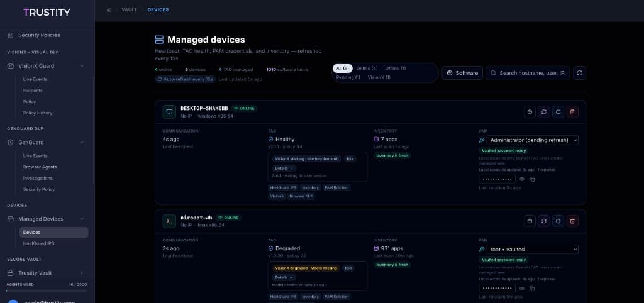This screenshot has height=303, width=644.
Task: Click the refresh icon beside search box
Action: pos(579,73)
